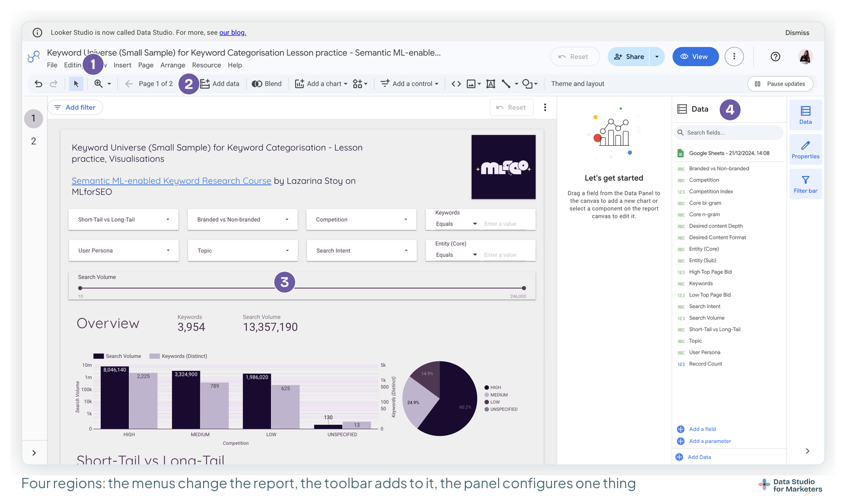Select the Text box tool
This screenshot has width=846, height=504.
[491, 83]
